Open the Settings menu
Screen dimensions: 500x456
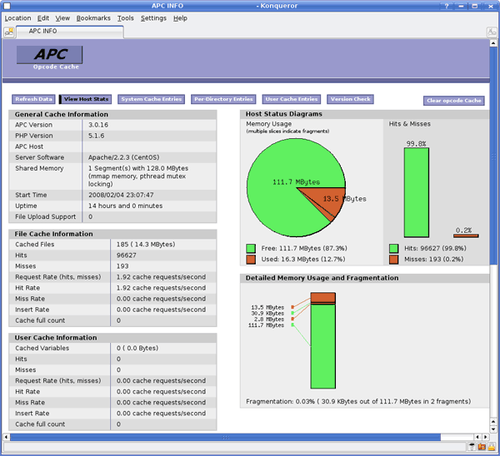[153, 18]
